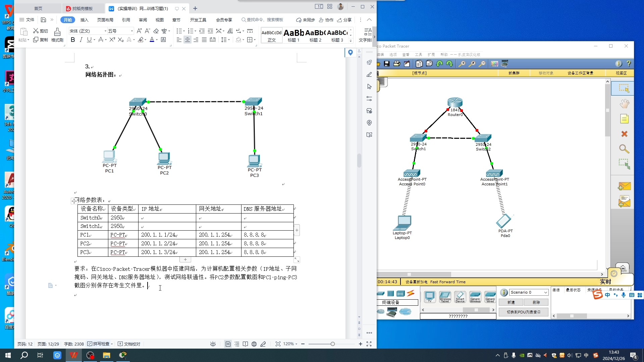Increase font size with A+ button
Viewport: 644px width, 362px height.
click(x=139, y=31)
